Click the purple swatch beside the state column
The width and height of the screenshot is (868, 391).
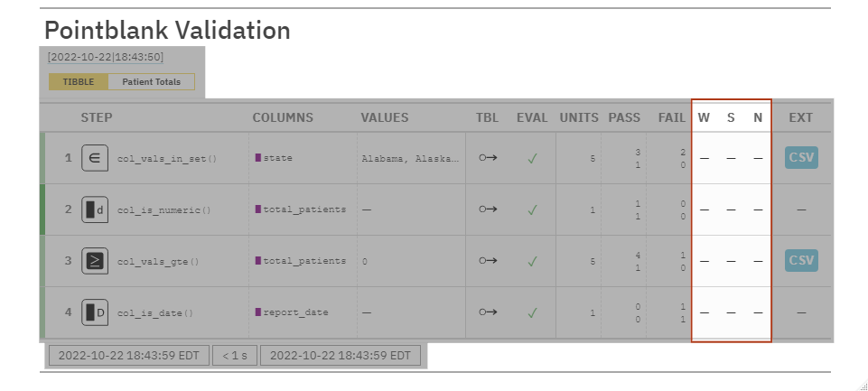click(x=257, y=158)
